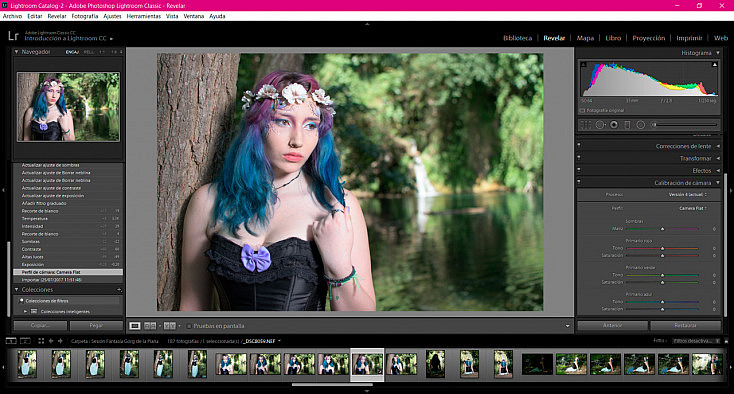The width and height of the screenshot is (734, 394).
Task: Click the Pegar button
Action: (96, 325)
